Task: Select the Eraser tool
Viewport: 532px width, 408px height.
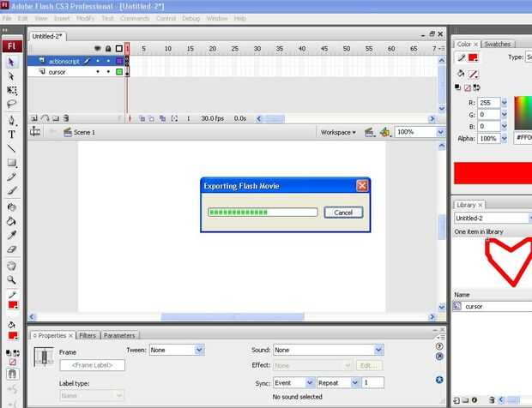Action: [12, 249]
